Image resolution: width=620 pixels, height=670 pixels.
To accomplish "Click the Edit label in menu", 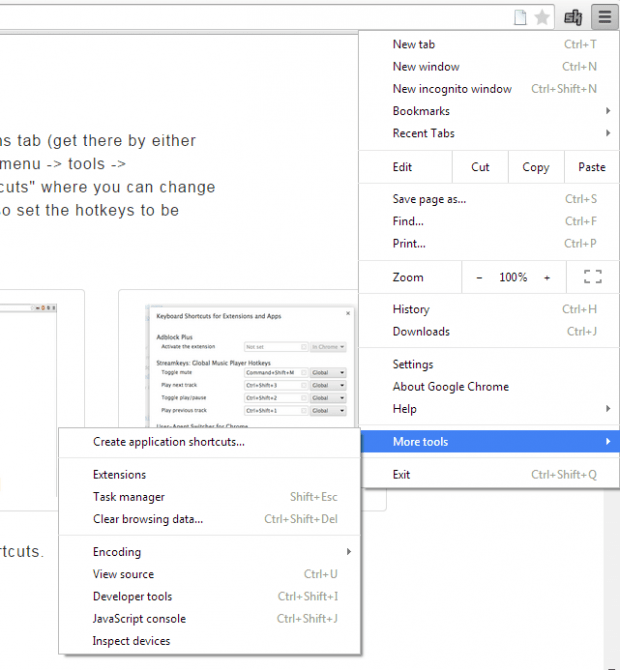I will point(402,167).
